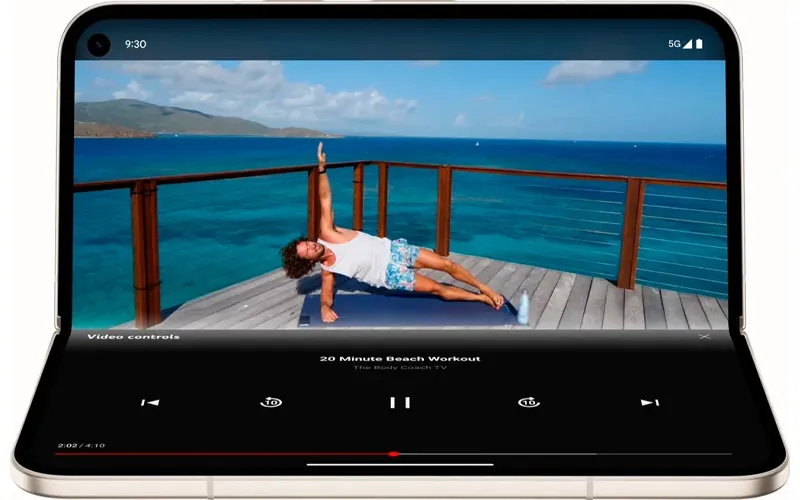Click the played red portion of the progress bar
Screen dimensions: 800x500
tap(220, 453)
